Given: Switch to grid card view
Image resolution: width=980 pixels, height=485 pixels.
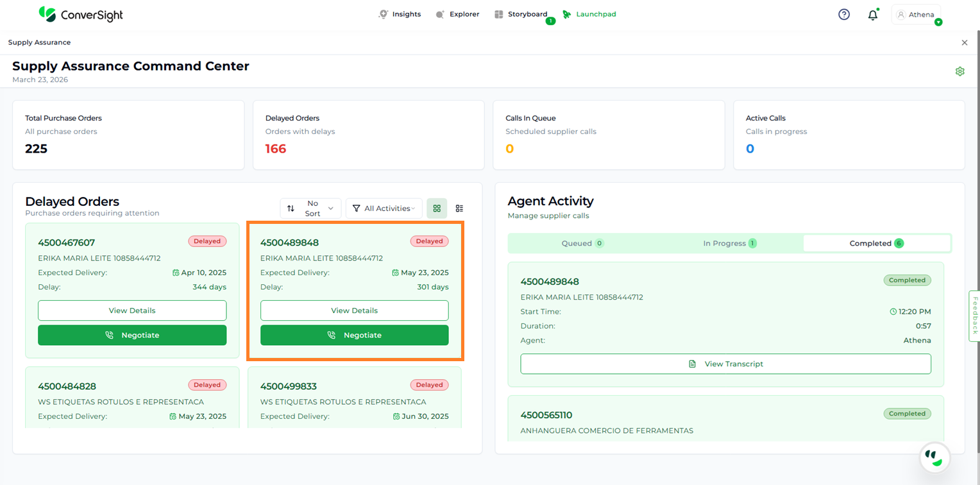Looking at the screenshot, I should pyautogui.click(x=437, y=208).
